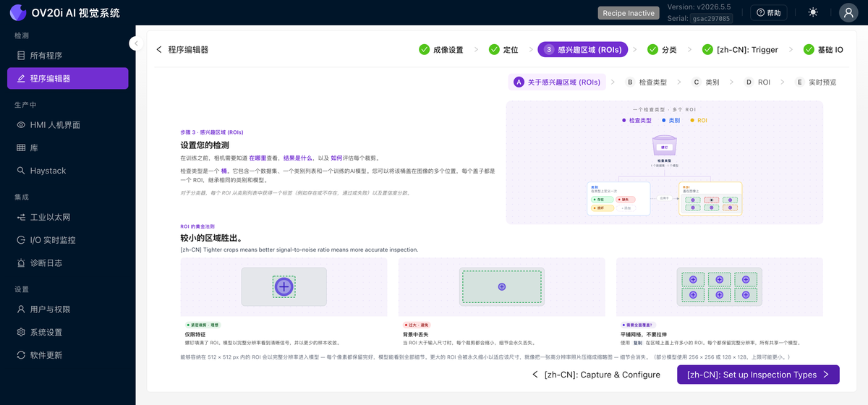Select sub-step B 检查类型

pyautogui.click(x=647, y=82)
